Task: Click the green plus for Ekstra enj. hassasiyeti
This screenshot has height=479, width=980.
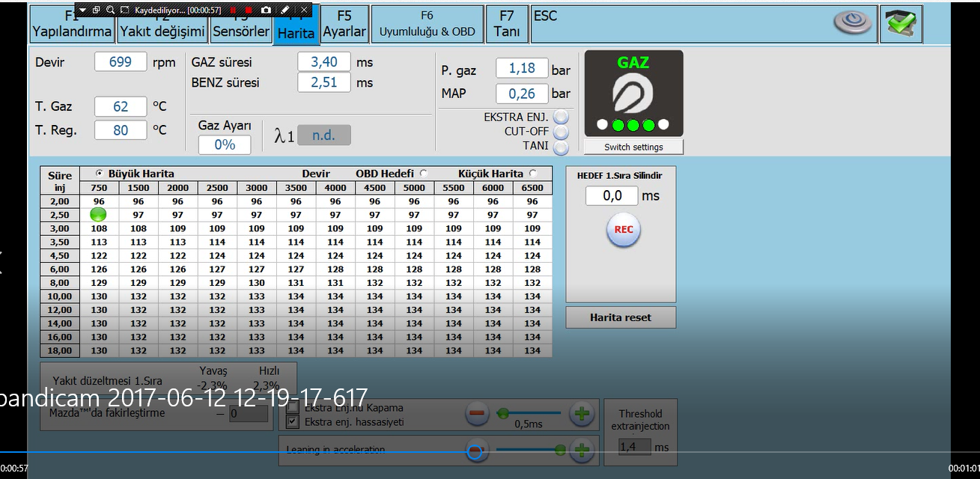Action: pos(582,413)
